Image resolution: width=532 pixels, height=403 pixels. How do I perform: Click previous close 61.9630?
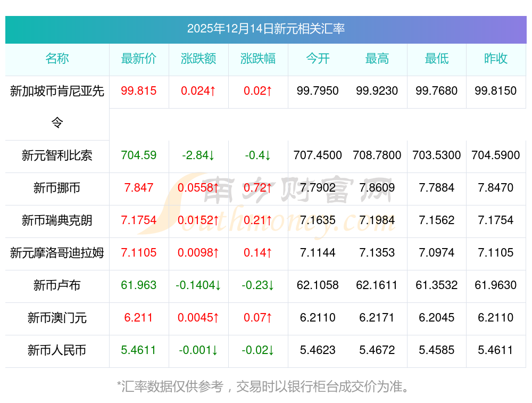[496, 285]
